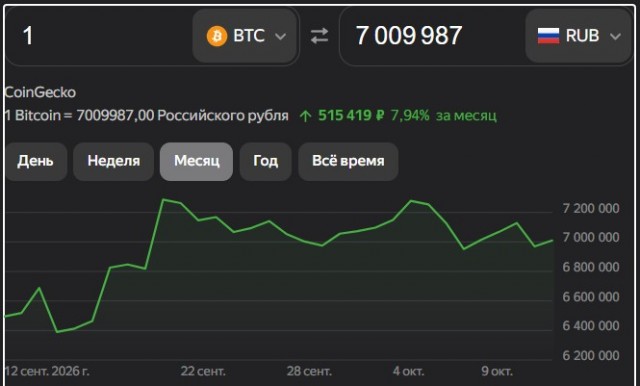The width and height of the screenshot is (640, 386).
Task: Click the 7 200 000 axis label
Action: coord(591,209)
